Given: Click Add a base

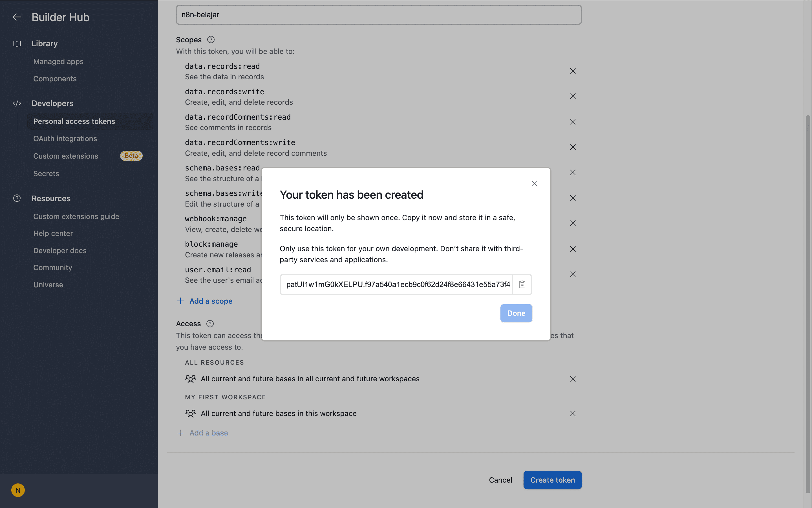Looking at the screenshot, I should (x=202, y=433).
